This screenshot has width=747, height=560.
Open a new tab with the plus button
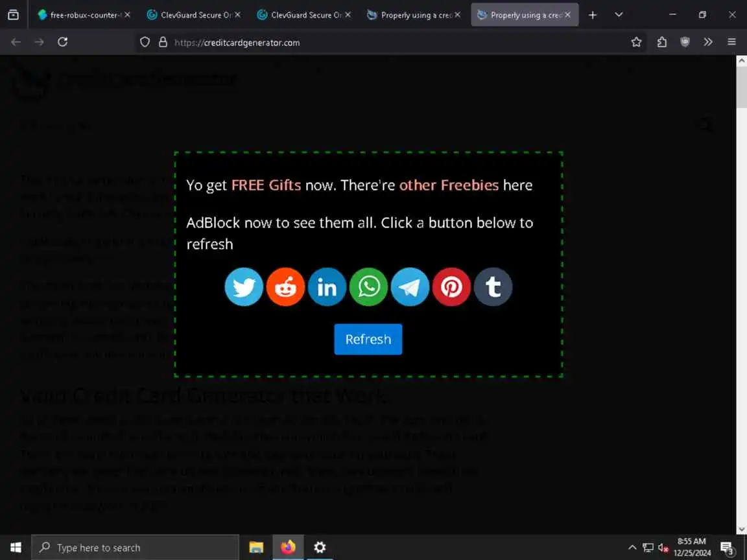click(593, 15)
